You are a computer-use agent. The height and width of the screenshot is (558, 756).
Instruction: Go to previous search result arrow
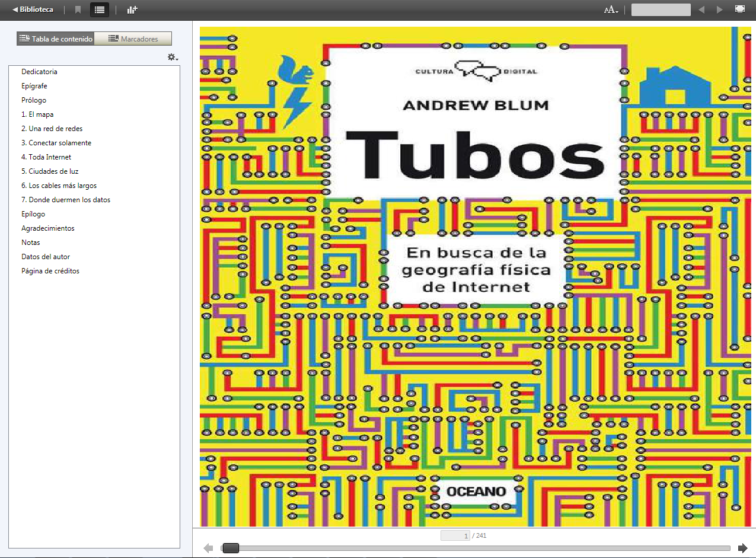701,9
